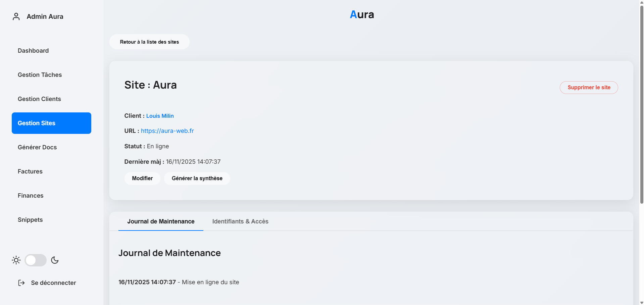Screen dimensions: 644x305
Task: Switch to the Identifiants & Accès tab
Action: (240, 221)
